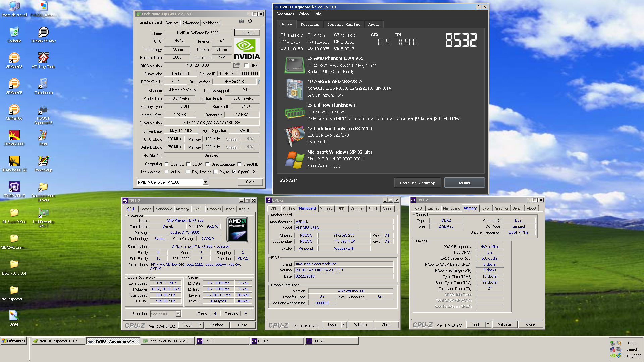Open FX5200_stock desktop file icon
The image size is (644, 362).
click(x=43, y=9)
